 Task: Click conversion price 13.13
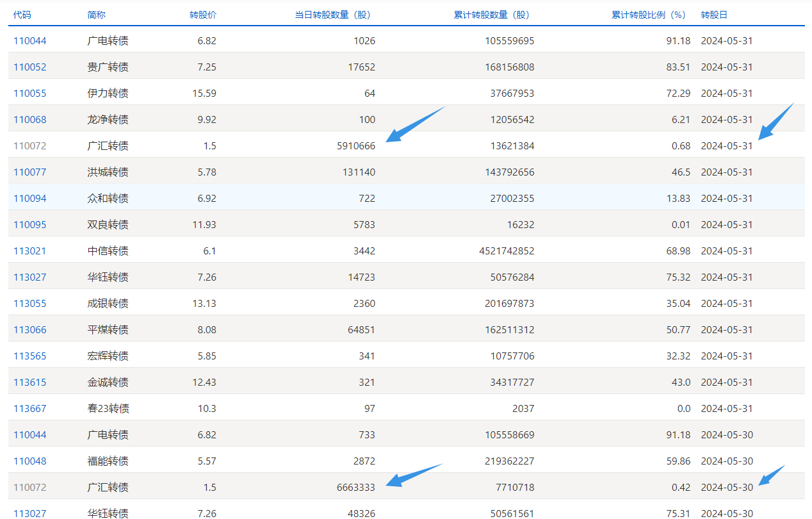tap(204, 304)
